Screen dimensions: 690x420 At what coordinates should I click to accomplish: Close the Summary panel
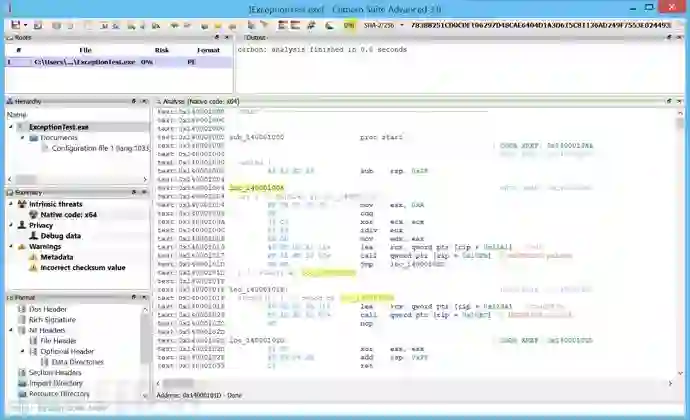click(144, 192)
